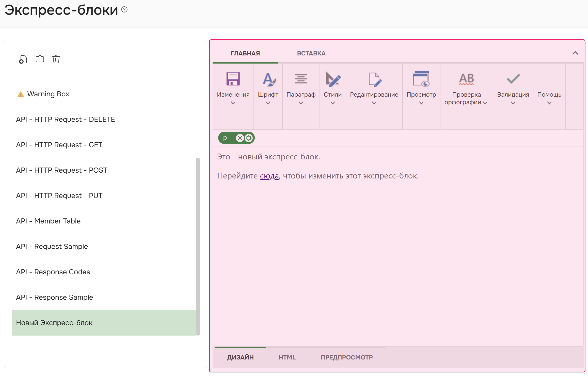Open the Изменения save icon
This screenshot has height=376, width=588.
tap(233, 79)
